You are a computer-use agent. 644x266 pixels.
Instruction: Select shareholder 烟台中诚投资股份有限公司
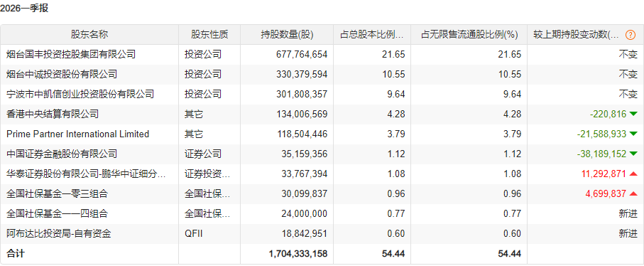coord(62,74)
